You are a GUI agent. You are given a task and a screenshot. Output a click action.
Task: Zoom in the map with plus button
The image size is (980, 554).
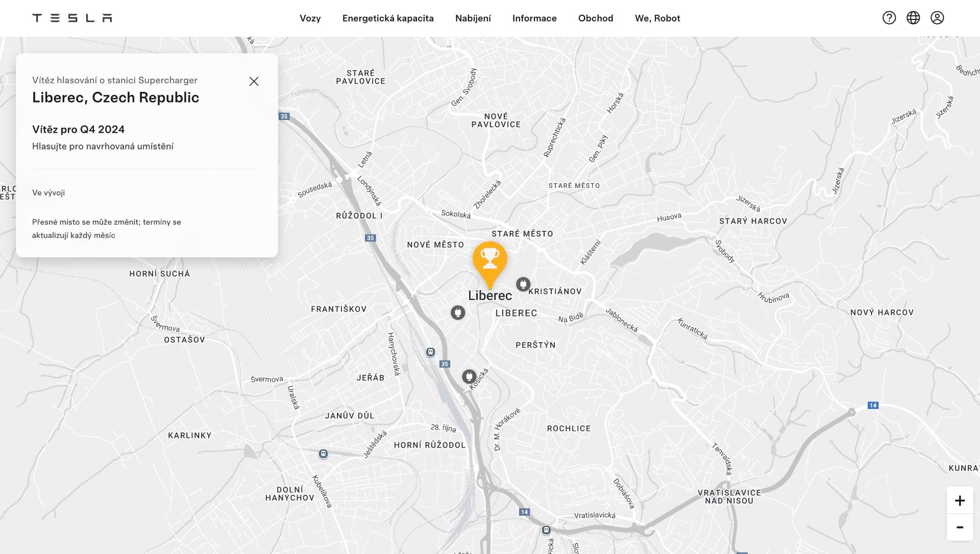pyautogui.click(x=960, y=500)
